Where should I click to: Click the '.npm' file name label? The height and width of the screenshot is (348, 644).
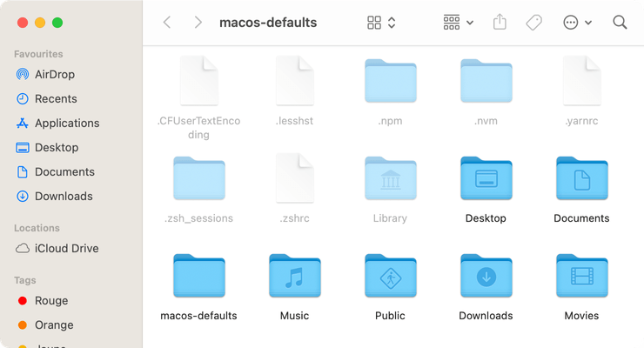[x=390, y=121]
